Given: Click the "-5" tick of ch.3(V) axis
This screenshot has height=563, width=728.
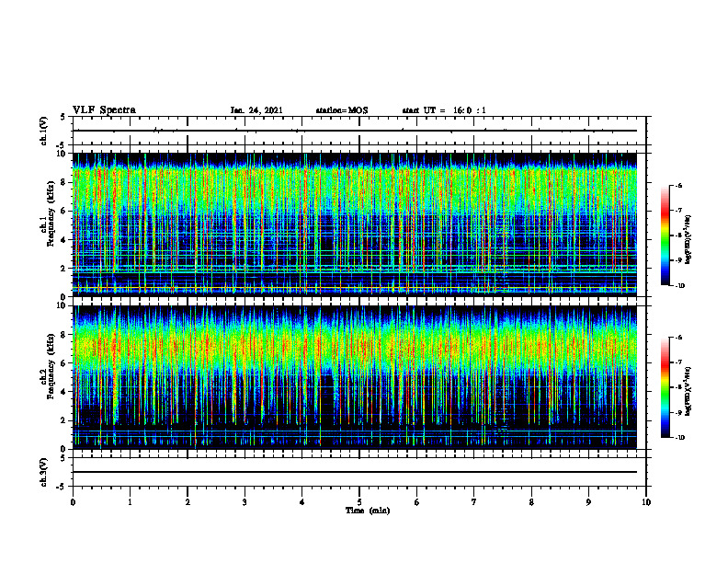Looking at the screenshot, I should (x=62, y=487).
